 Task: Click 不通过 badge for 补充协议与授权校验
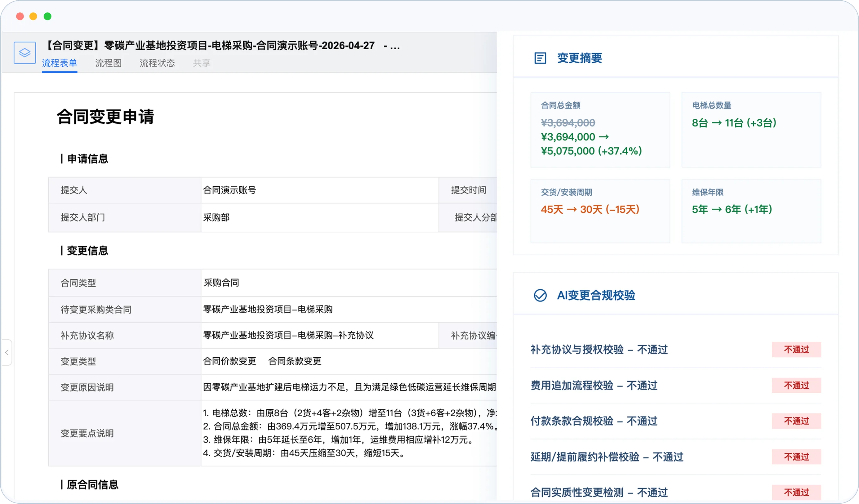coord(797,350)
